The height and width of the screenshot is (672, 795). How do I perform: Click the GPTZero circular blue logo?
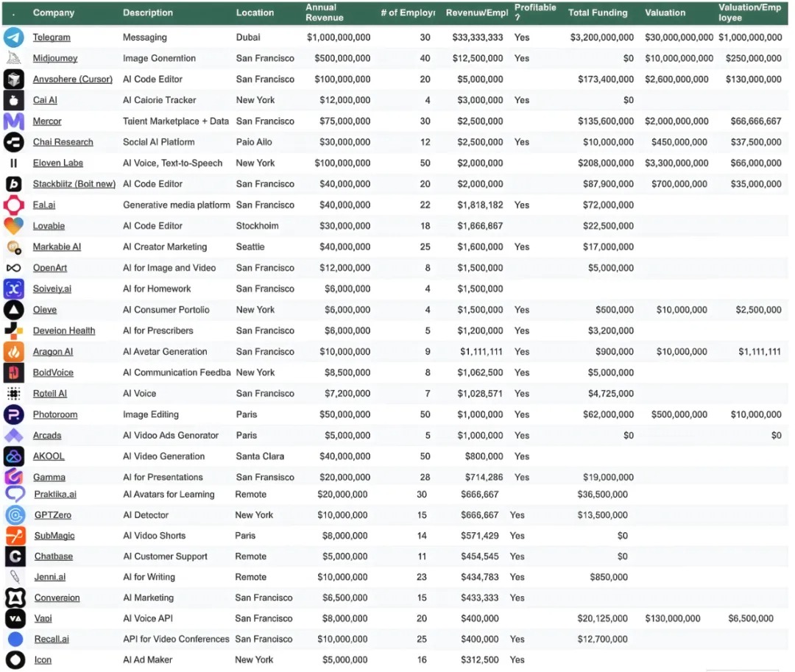(15, 515)
